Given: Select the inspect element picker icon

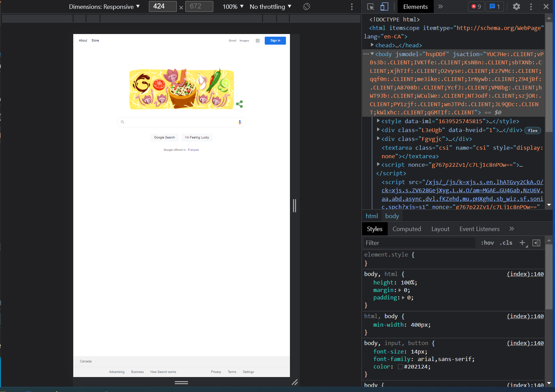Looking at the screenshot, I should (371, 6).
